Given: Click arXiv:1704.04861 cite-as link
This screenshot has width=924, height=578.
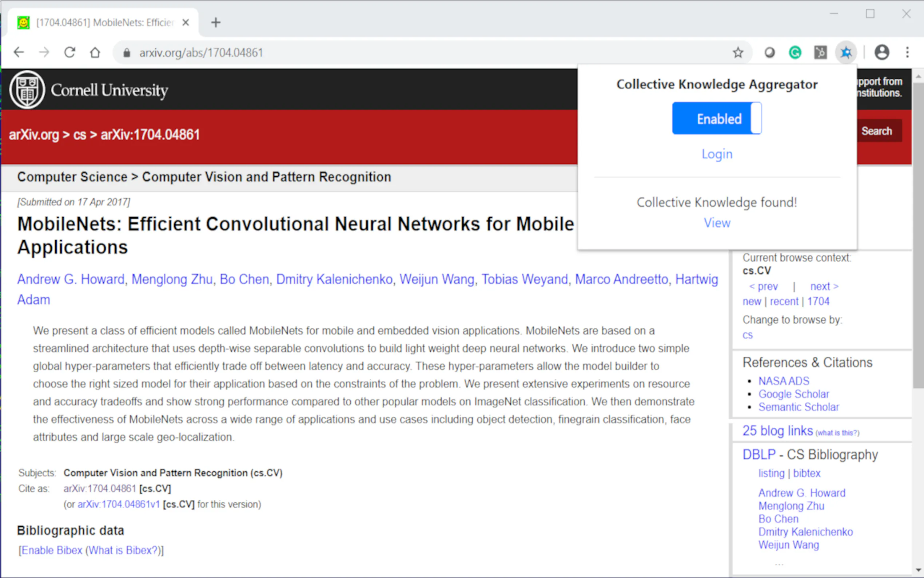Looking at the screenshot, I should click(x=100, y=488).
